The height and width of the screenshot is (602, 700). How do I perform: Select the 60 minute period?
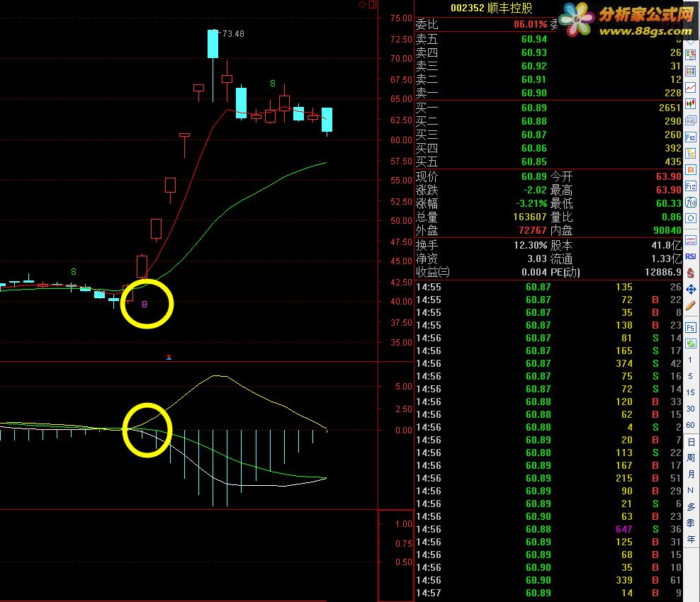point(690,425)
